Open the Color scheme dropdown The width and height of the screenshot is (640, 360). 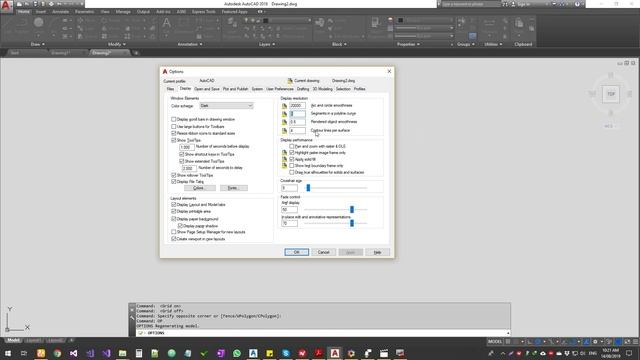point(227,106)
